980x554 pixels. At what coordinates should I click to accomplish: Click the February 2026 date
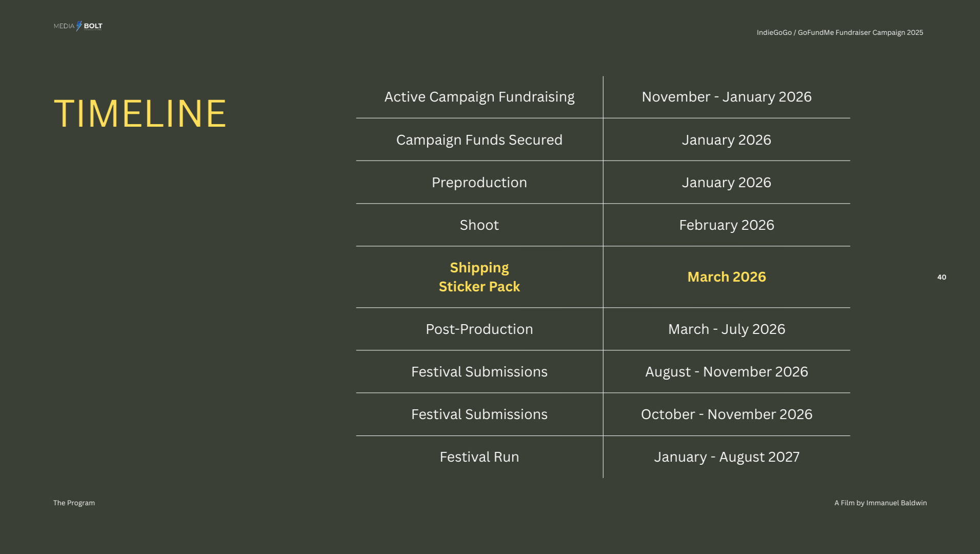726,225
